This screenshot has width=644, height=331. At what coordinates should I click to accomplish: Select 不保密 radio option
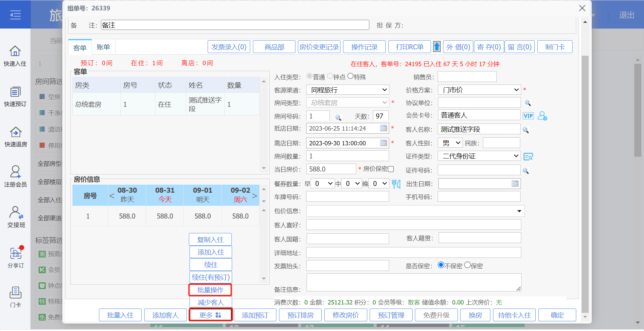pyautogui.click(x=441, y=265)
